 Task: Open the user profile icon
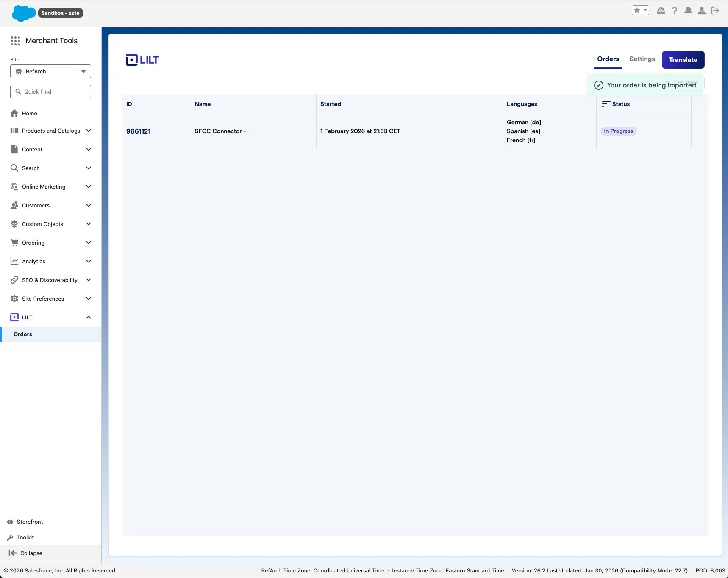(x=702, y=11)
